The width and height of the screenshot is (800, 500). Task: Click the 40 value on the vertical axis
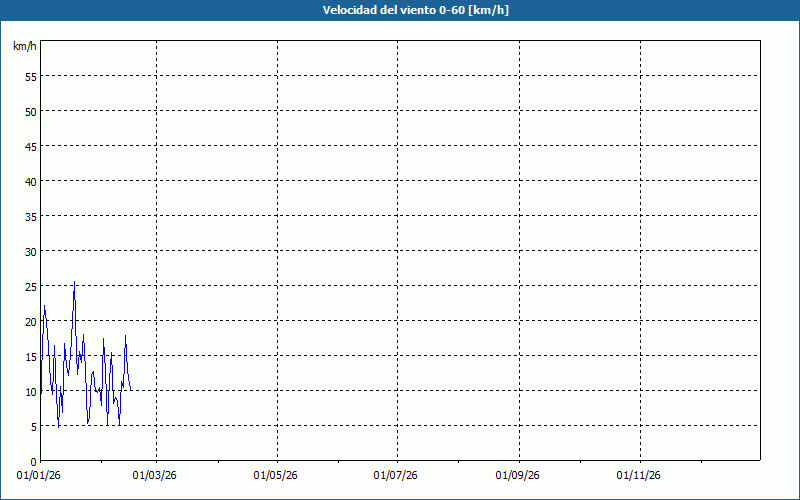(x=30, y=181)
